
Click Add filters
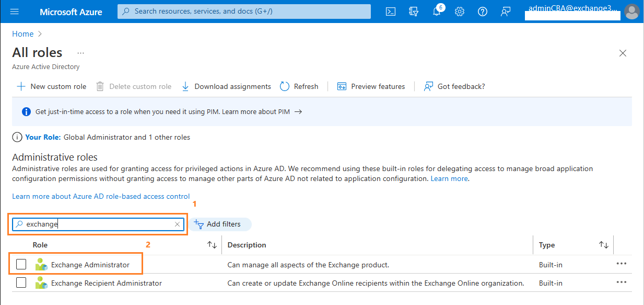tap(220, 224)
